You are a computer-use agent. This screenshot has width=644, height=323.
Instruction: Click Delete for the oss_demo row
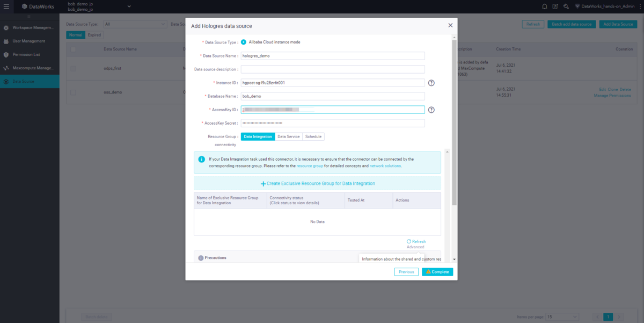coord(625,89)
